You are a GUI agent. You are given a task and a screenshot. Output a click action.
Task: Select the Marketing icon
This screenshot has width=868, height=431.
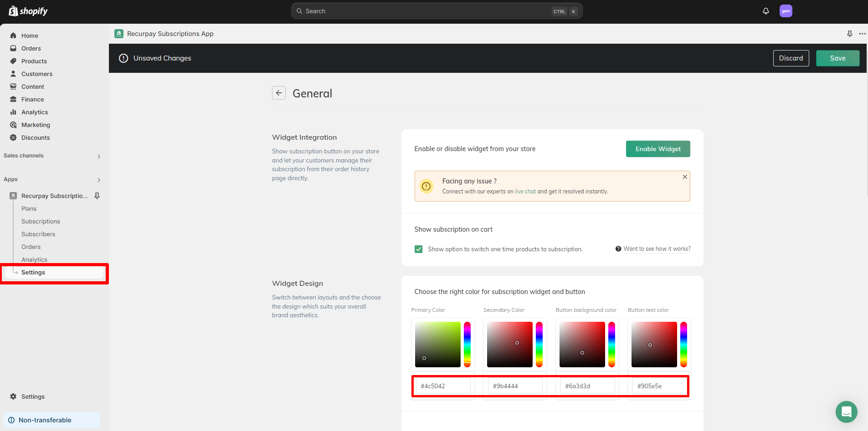[14, 125]
